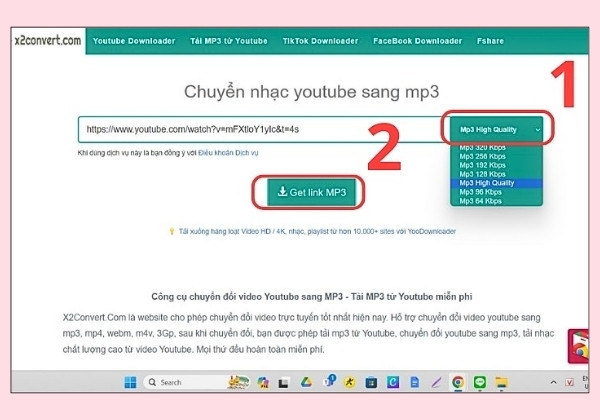Choose Mp3 128 Kbps option
The height and width of the screenshot is (420, 600).
pyautogui.click(x=497, y=174)
